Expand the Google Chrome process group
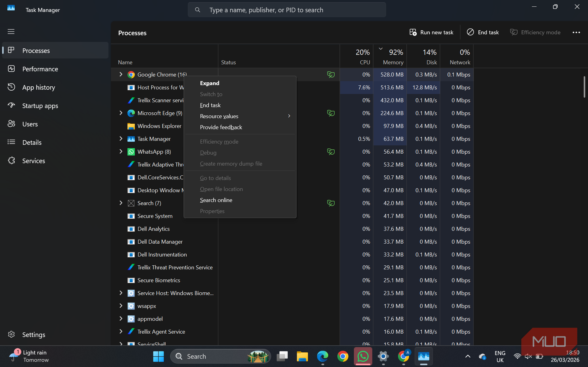Screen dimensions: 588x367 point(121,74)
